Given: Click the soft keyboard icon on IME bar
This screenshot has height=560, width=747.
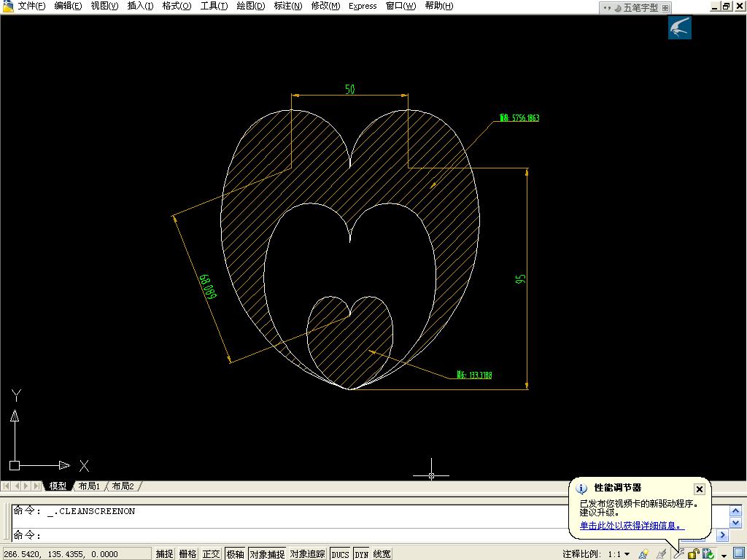Looking at the screenshot, I should (665, 8).
